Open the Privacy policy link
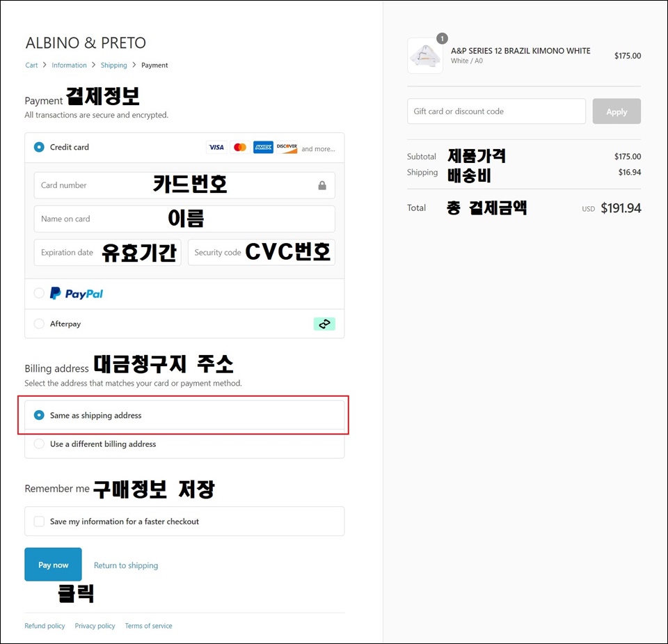 click(x=95, y=626)
